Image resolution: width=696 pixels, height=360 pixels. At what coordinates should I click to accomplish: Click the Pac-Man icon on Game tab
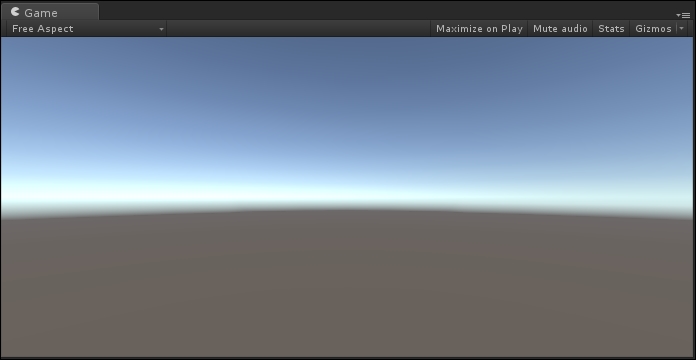click(x=15, y=12)
